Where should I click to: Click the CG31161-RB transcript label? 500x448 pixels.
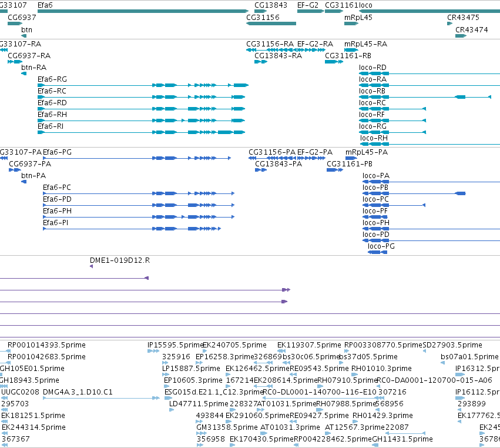point(348,56)
